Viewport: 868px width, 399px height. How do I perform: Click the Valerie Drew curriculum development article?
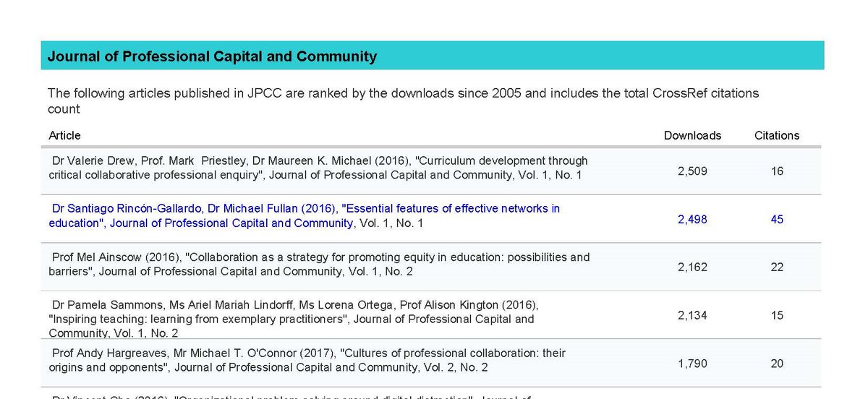click(x=318, y=168)
